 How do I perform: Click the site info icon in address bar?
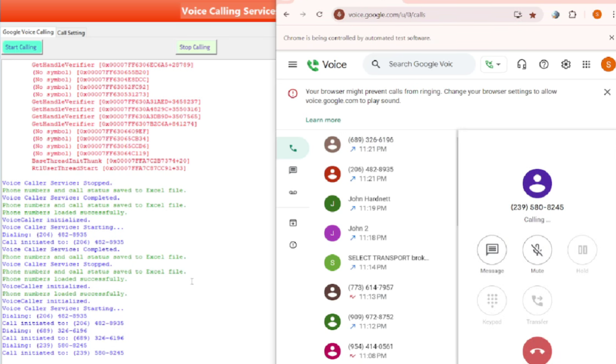(339, 14)
